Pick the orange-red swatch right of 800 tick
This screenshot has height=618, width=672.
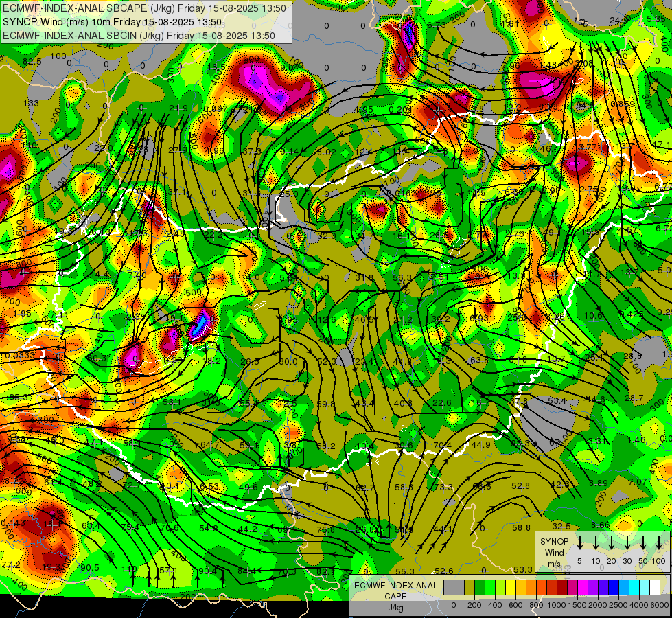pos(542,587)
